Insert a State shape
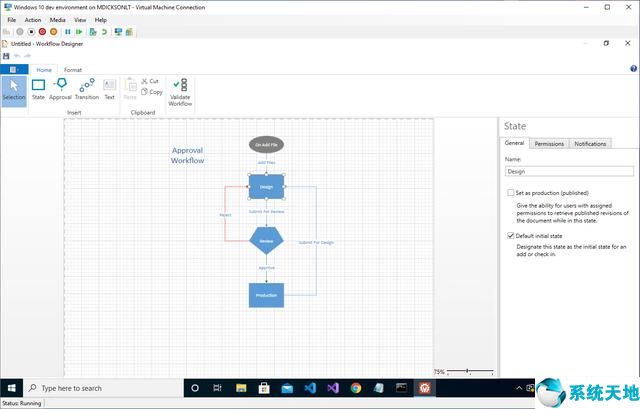The width and height of the screenshot is (640, 409). 38,90
